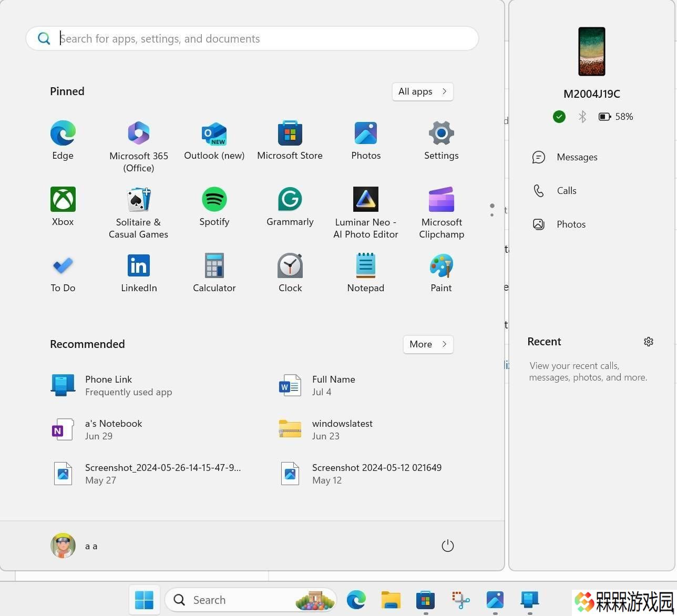Viewport: 677px width, 616px height.
Task: Open the Notepad app
Action: coord(366,273)
